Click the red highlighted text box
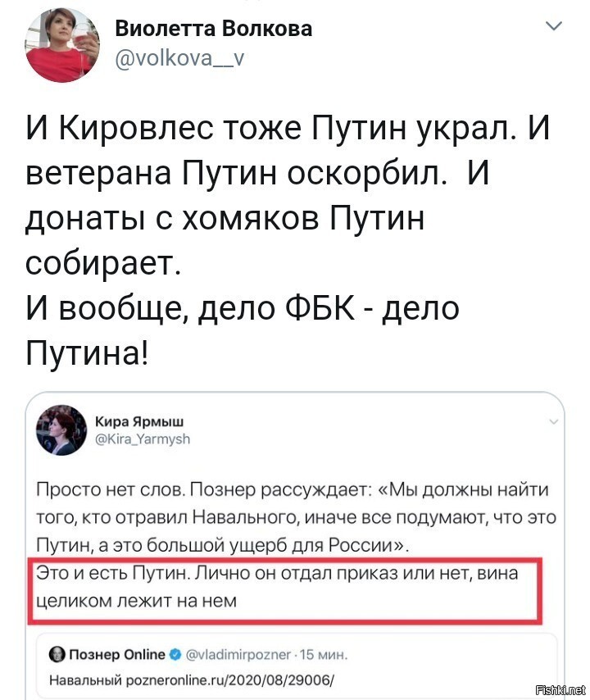Screen dimensions: 590x700 point(284,590)
